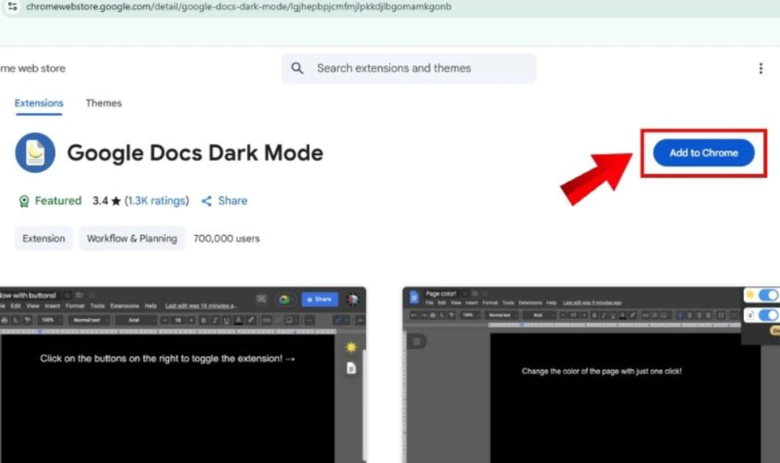Image resolution: width=780 pixels, height=463 pixels.
Task: Switch to the Themes tab
Action: click(103, 103)
